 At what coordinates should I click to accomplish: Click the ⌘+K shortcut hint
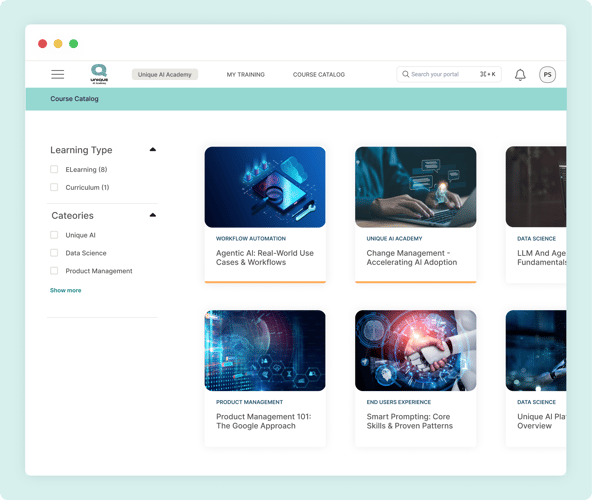coord(487,74)
